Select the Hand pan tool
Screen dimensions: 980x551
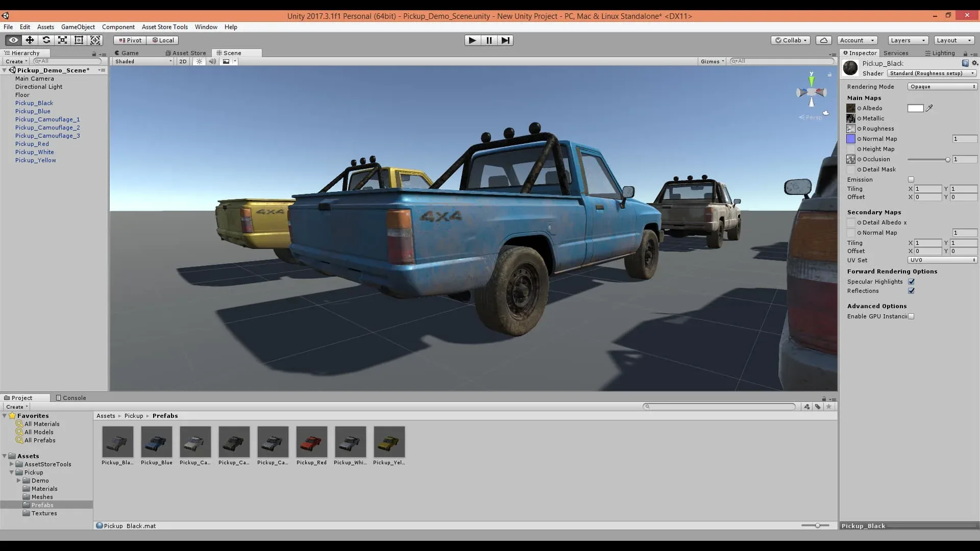[x=12, y=40]
